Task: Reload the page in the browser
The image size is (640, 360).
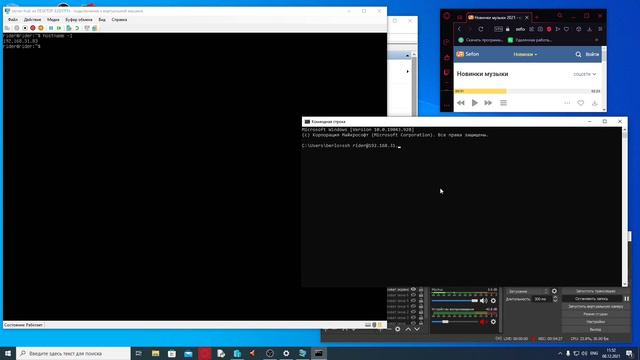Action: (x=481, y=29)
